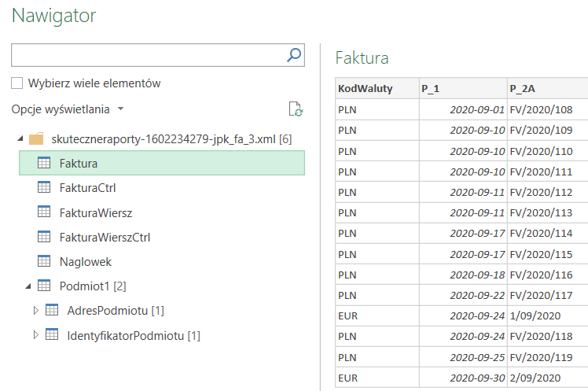Click the Faktura table icon

coord(45,163)
